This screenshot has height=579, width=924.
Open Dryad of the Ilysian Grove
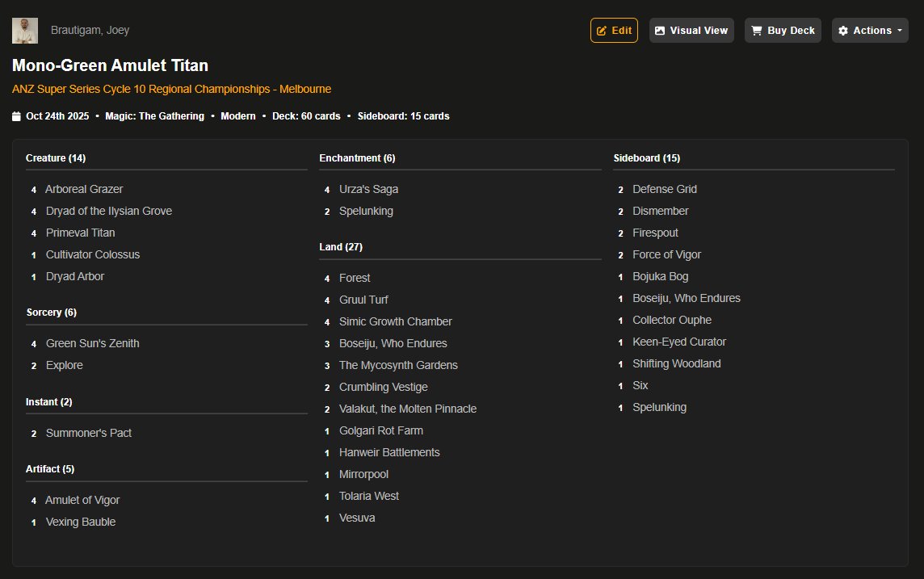[109, 211]
